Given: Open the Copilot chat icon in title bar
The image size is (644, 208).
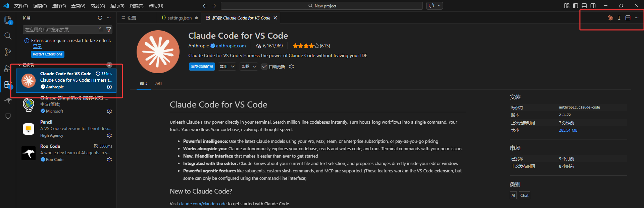Looking at the screenshot, I should pos(432,6).
